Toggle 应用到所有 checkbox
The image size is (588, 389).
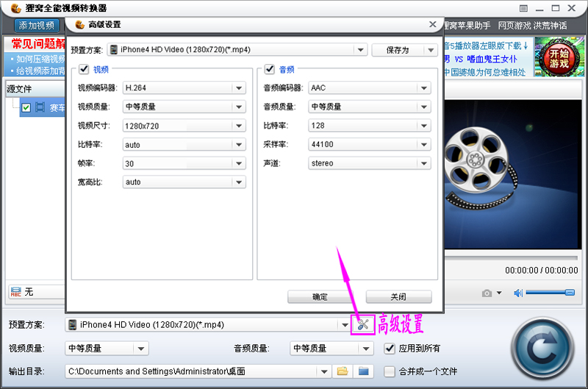pyautogui.click(x=390, y=349)
